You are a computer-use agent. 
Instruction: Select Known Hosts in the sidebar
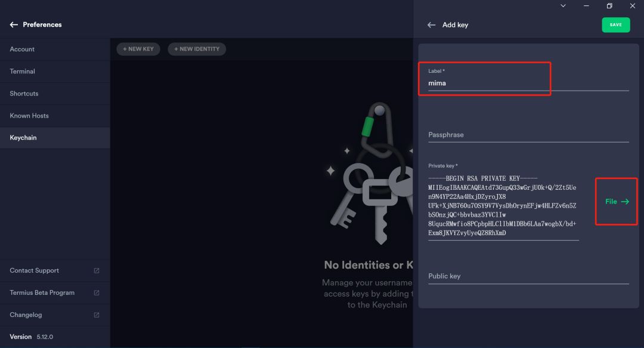[x=29, y=116]
